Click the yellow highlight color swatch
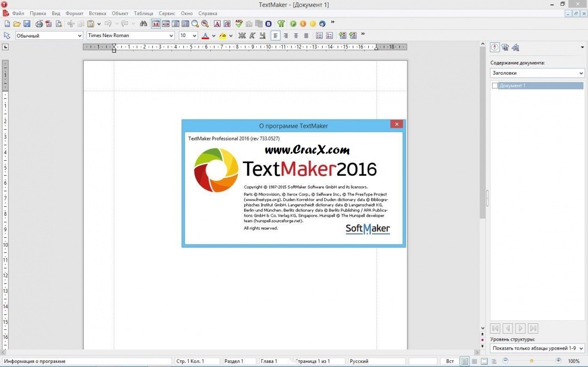Image resolution: width=588 pixels, height=367 pixels. (223, 35)
